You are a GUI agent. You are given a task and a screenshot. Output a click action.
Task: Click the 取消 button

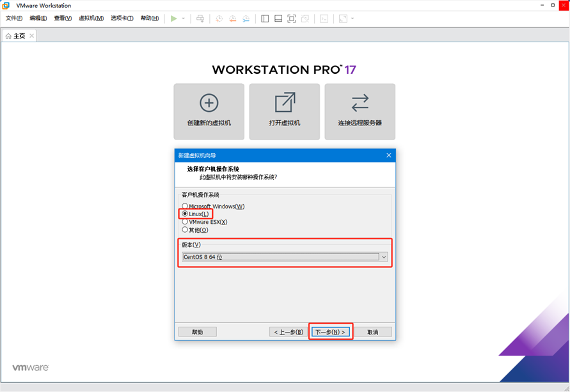[x=373, y=332]
